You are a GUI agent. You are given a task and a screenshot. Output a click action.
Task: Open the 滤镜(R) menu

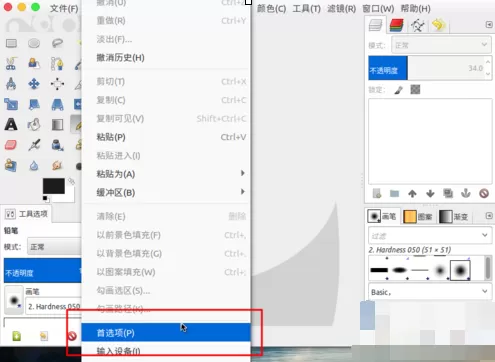(x=341, y=8)
